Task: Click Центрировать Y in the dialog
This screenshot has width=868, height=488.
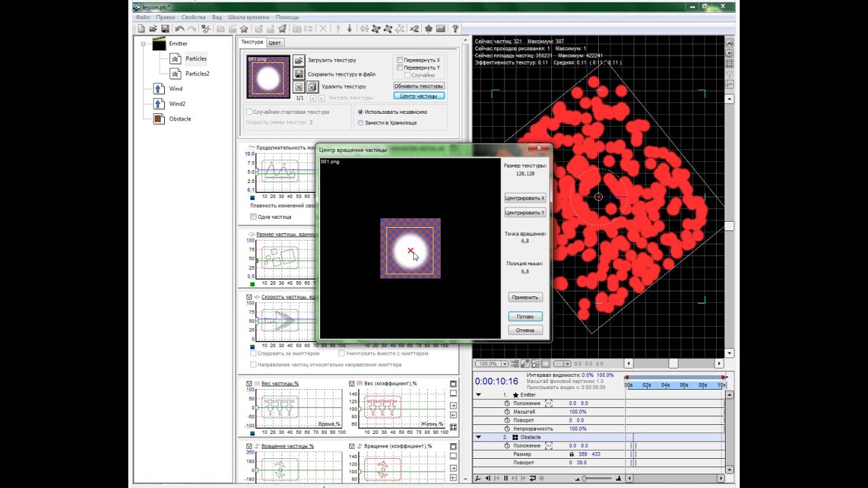Action: click(x=525, y=212)
